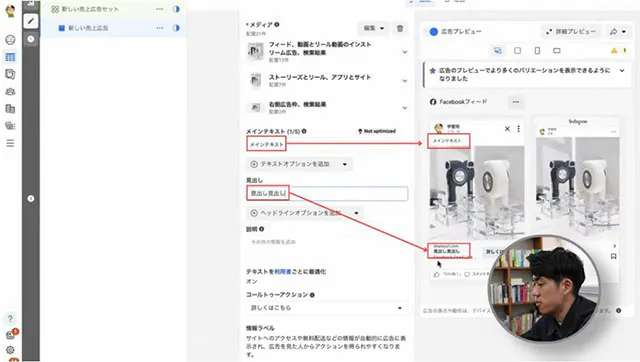Open notifications icon with red badge
The image size is (640, 362).
tap(11, 335)
